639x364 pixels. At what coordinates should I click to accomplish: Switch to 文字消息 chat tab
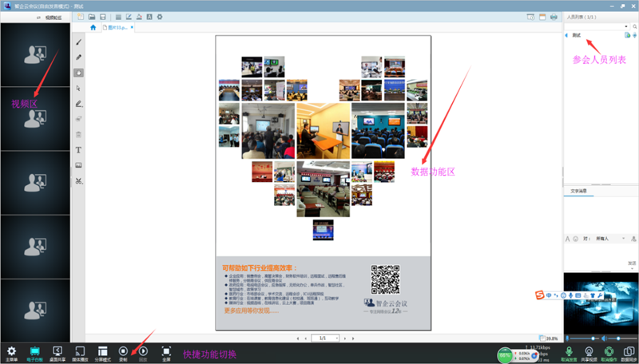[578, 191]
